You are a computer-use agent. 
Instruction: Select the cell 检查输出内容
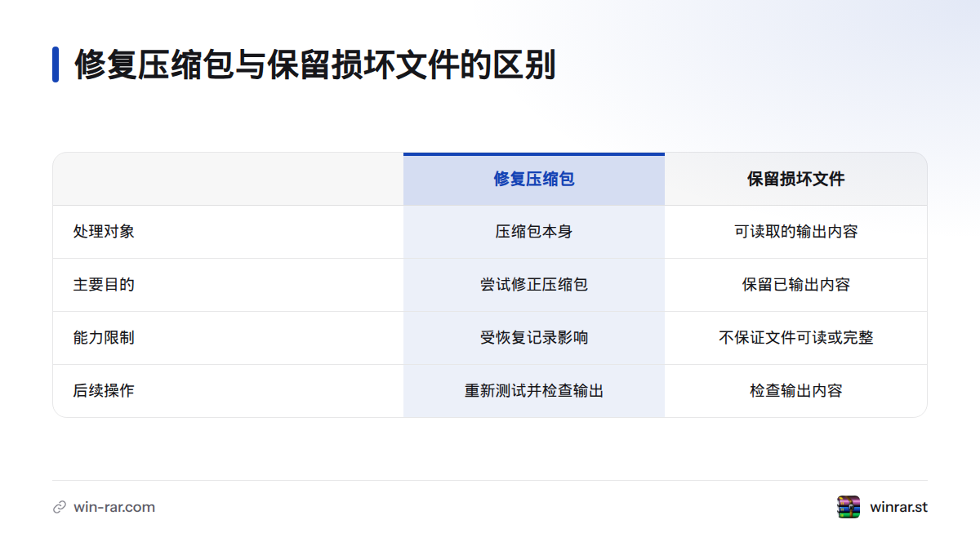[796, 391]
